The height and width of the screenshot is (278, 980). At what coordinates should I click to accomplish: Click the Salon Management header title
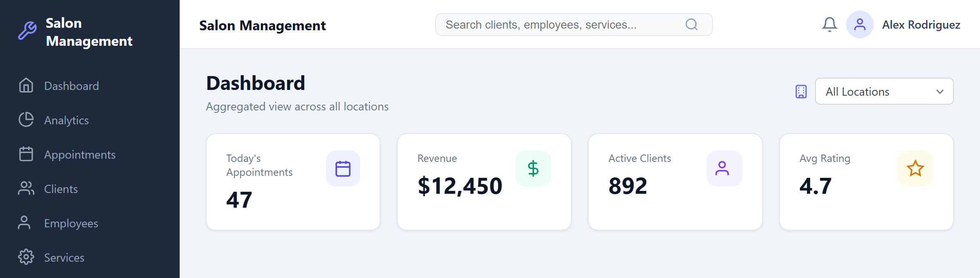tap(263, 25)
